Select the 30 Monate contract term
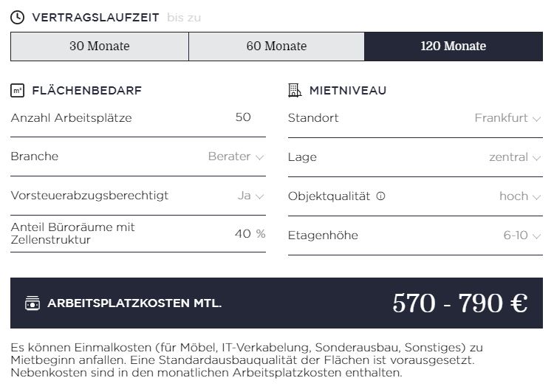 tap(100, 47)
